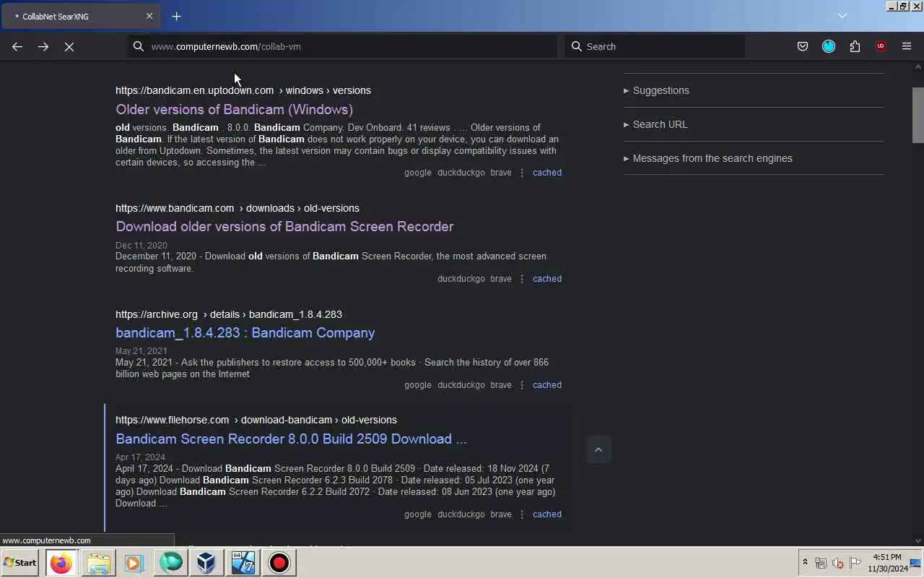This screenshot has height=578, width=924.
Task: Open VirtualBox from the taskbar
Action: click(206, 563)
